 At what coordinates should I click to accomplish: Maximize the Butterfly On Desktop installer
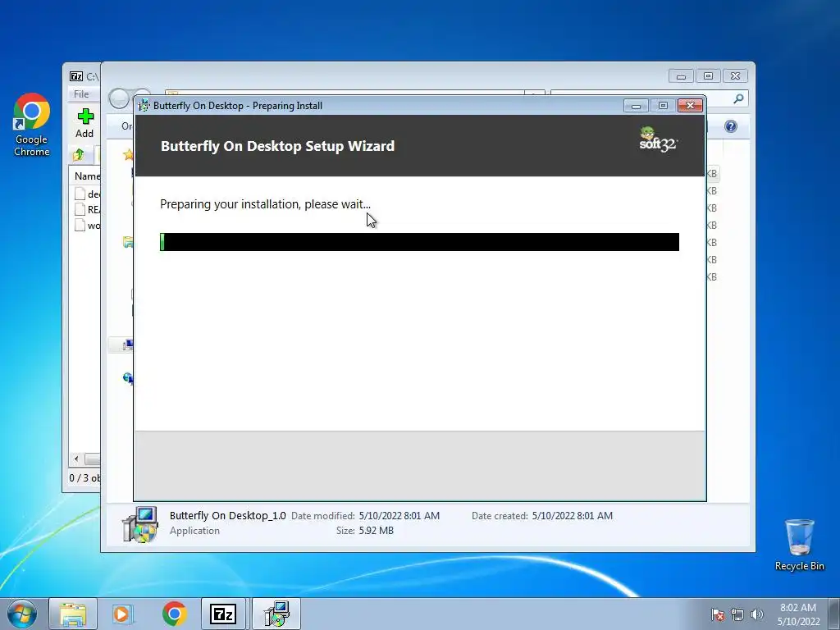coord(663,106)
